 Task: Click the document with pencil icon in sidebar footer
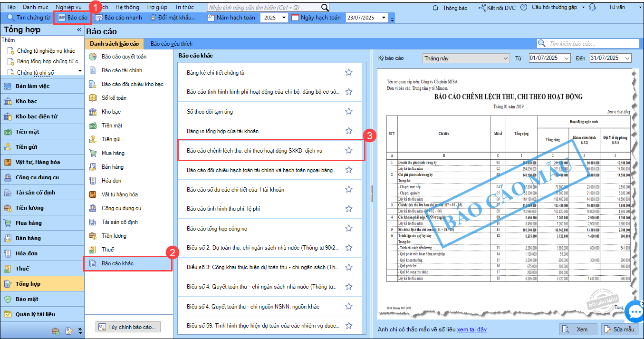coord(69,331)
